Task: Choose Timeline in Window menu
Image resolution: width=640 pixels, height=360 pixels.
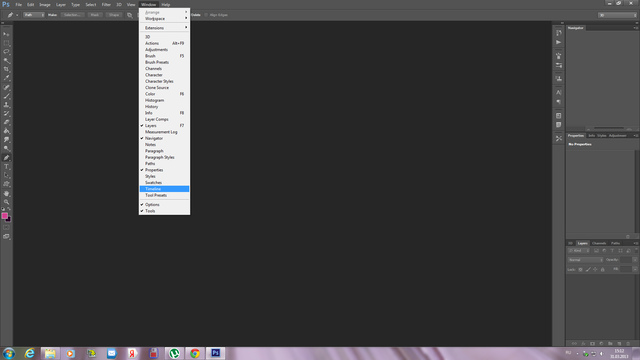Action: [x=164, y=189]
